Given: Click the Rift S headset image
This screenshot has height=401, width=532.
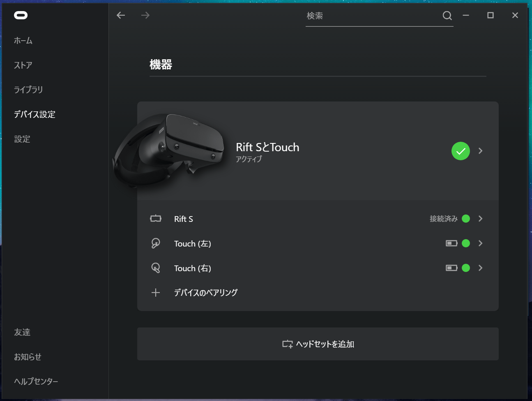Looking at the screenshot, I should click(x=169, y=151).
